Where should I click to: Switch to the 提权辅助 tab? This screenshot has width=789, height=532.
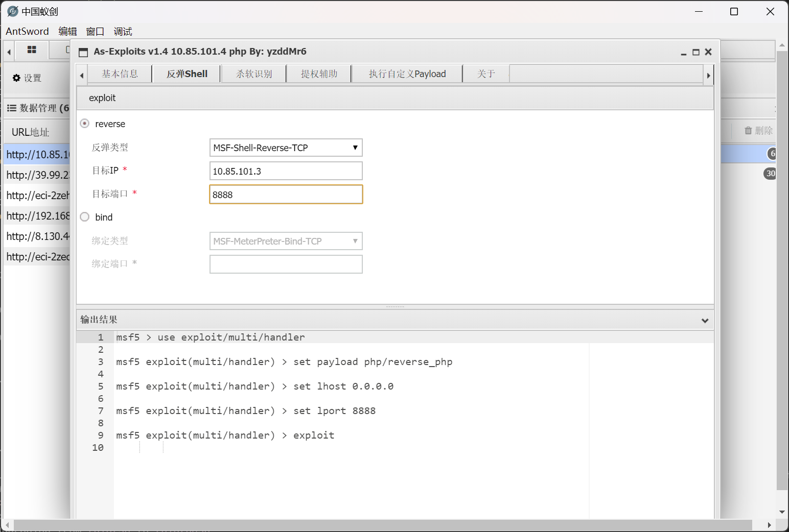click(x=319, y=74)
